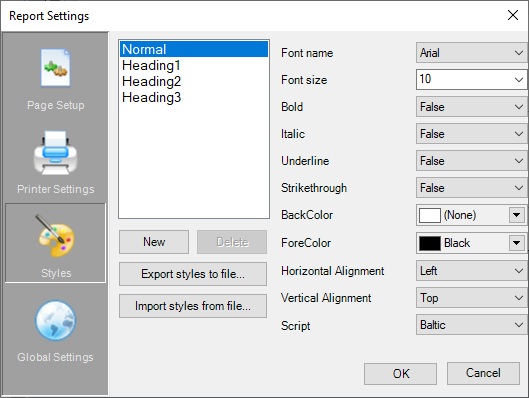The width and height of the screenshot is (529, 398).
Task: Open the Font name dropdown
Action: pos(471,53)
